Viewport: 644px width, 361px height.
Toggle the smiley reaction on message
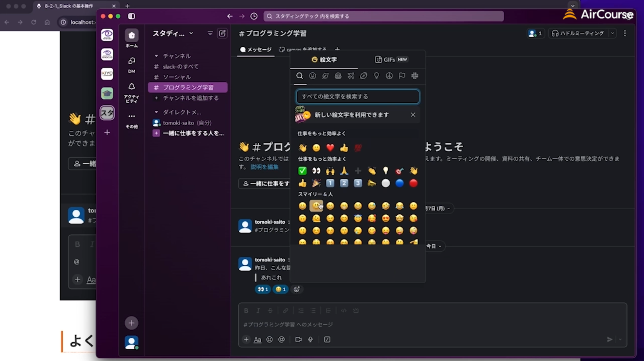tap(280, 289)
